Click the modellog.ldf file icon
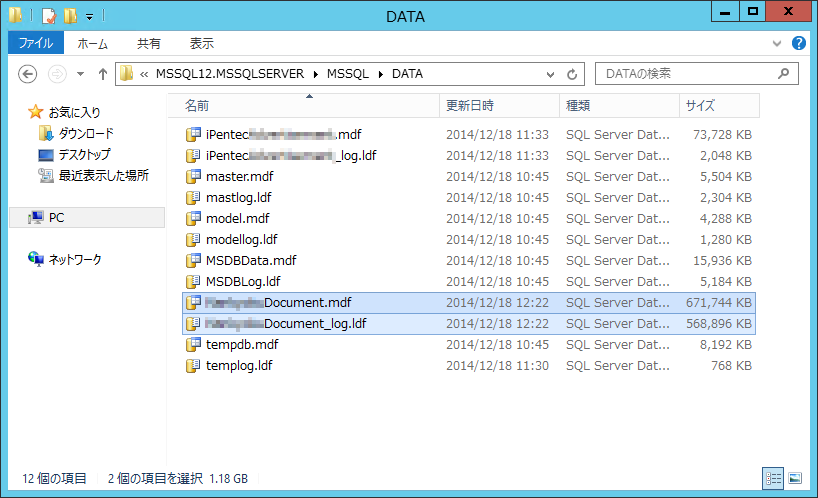818x498 pixels. pos(194,239)
